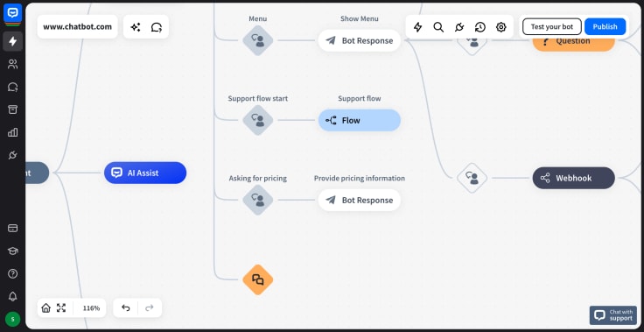The width and height of the screenshot is (644, 332).
Task: Click the Asking for pricing label
Action: point(257,178)
